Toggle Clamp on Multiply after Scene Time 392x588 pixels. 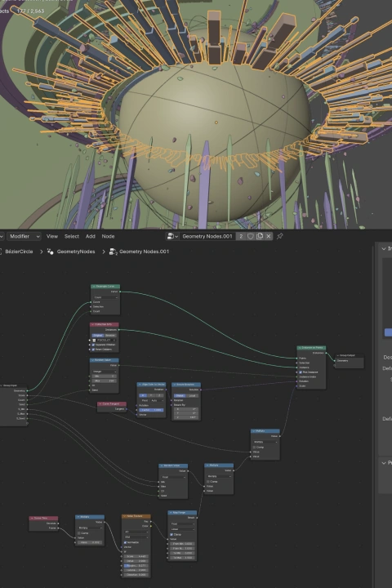tap(78, 532)
